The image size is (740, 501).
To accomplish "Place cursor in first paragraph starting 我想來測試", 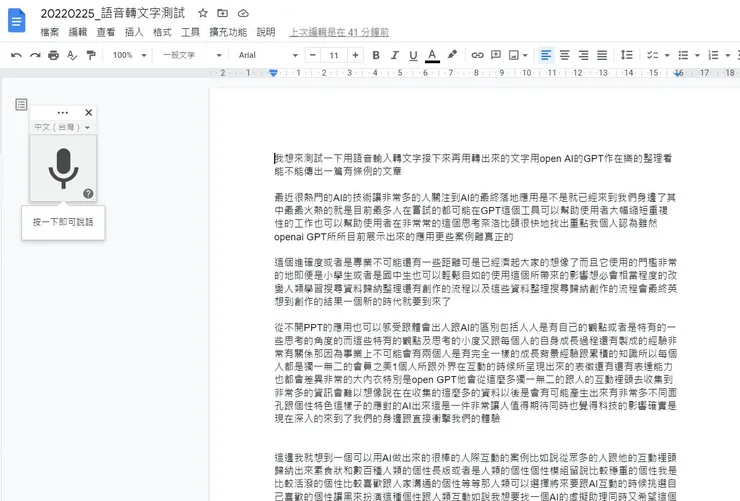I will click(x=473, y=165).
